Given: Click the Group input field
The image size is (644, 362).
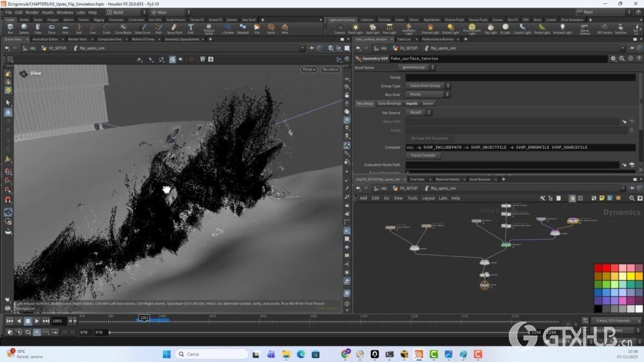Looking at the screenshot, I should (520, 77).
